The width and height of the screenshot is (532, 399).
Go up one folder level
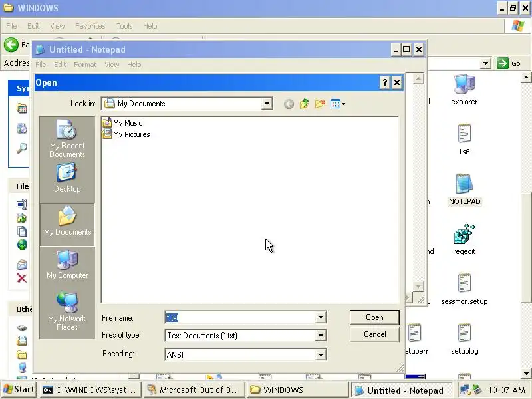305,104
